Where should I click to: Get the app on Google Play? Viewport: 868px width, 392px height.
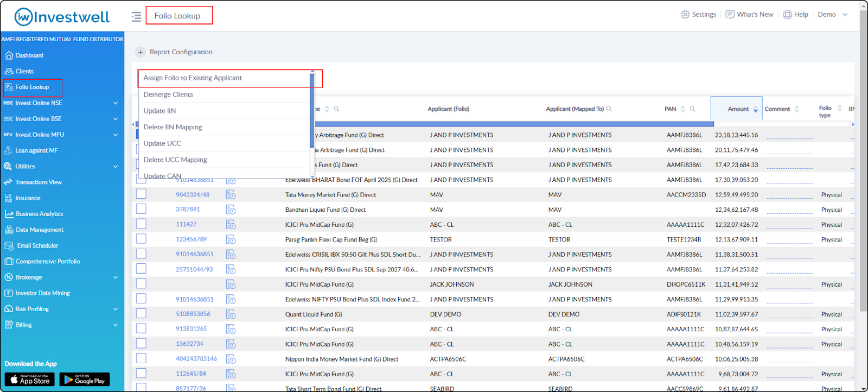[85, 380]
